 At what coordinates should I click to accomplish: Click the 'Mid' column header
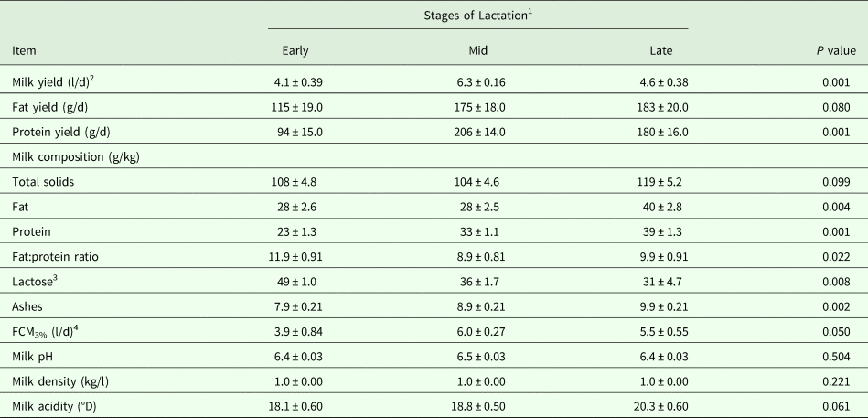pos(477,50)
